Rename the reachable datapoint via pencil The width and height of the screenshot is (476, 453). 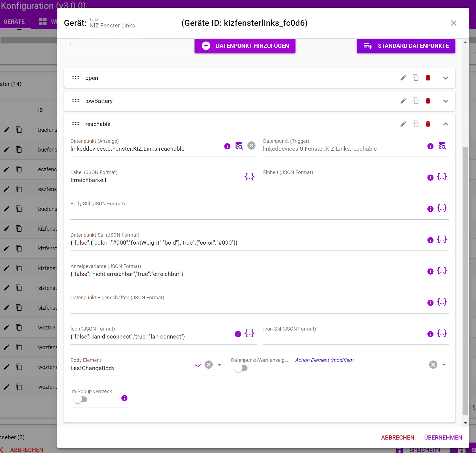click(x=403, y=124)
